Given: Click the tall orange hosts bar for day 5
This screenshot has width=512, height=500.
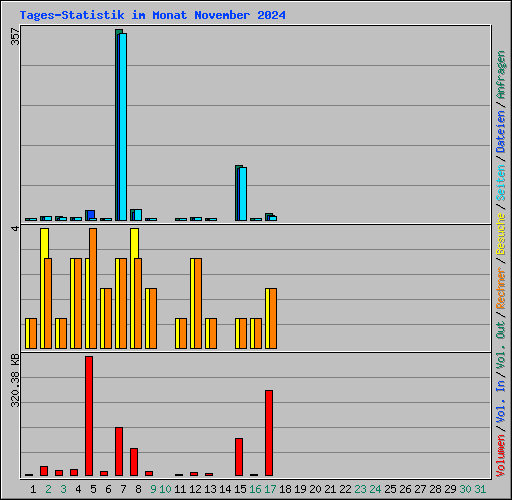Looking at the screenshot, I should (x=93, y=288).
